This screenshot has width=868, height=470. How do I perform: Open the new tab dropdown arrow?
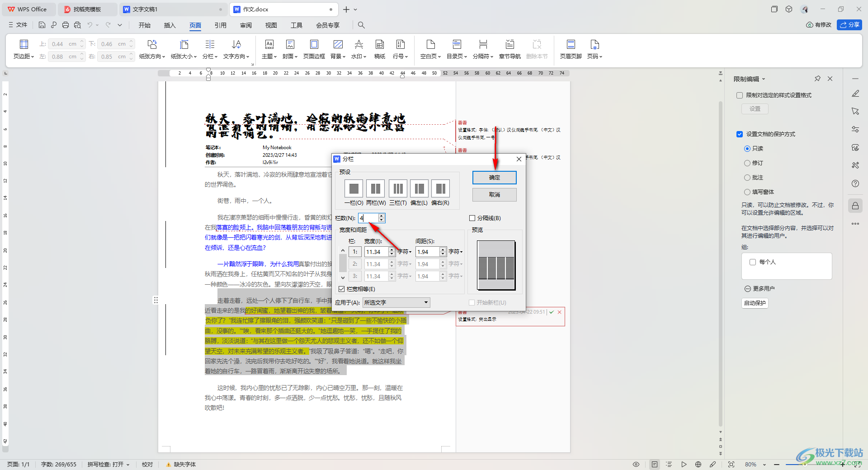(356, 9)
